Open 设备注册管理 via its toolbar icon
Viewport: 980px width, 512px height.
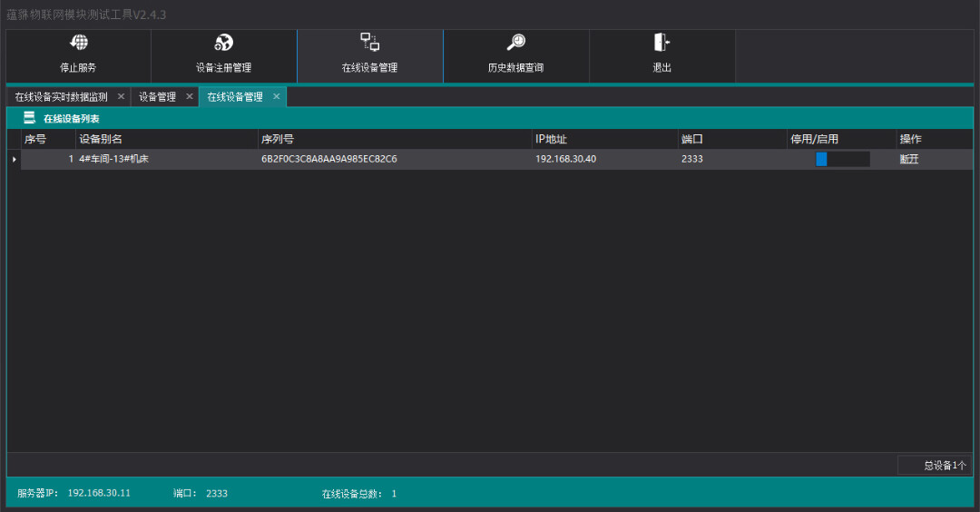(223, 43)
